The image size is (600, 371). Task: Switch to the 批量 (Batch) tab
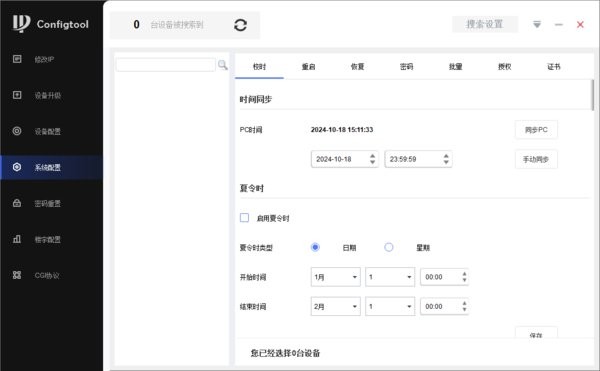[x=455, y=67]
